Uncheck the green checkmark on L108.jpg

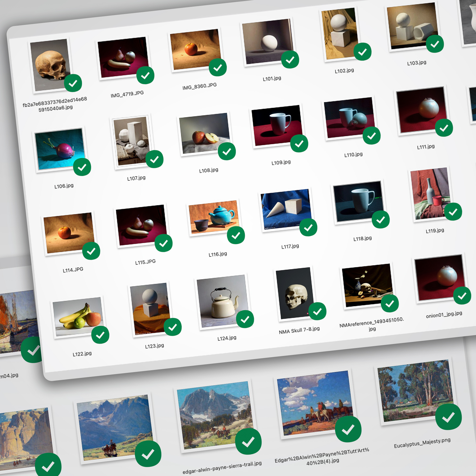click(227, 151)
